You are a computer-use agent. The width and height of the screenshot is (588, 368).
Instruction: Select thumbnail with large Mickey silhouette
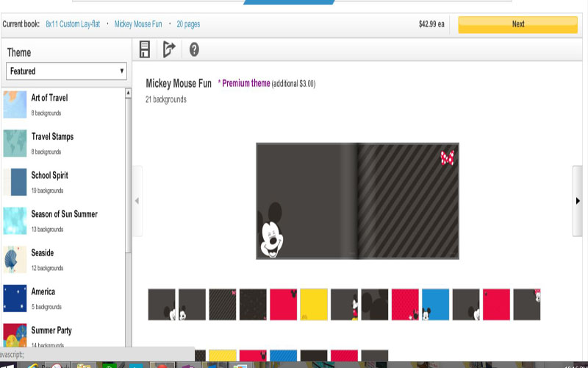point(375,305)
